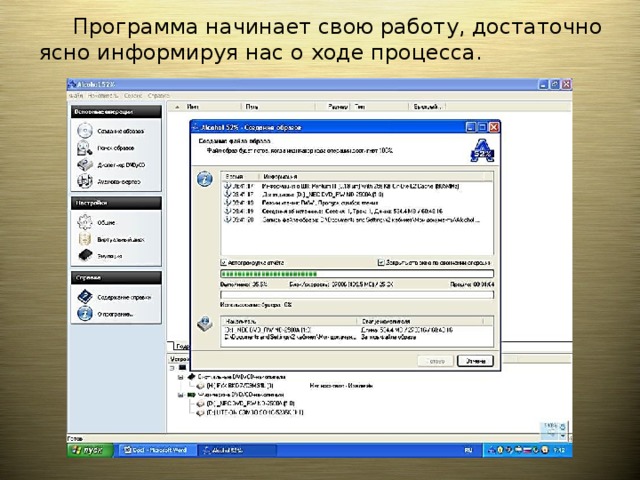Open the Сервис menu

coord(133,96)
